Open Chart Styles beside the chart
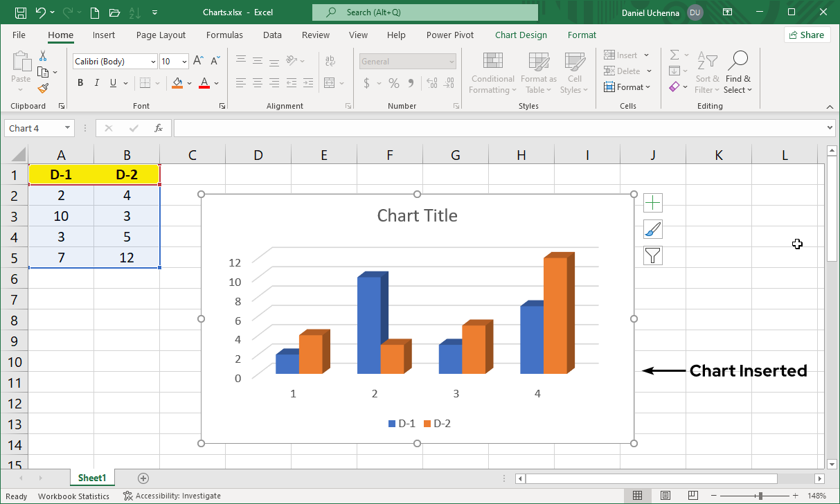 click(652, 229)
